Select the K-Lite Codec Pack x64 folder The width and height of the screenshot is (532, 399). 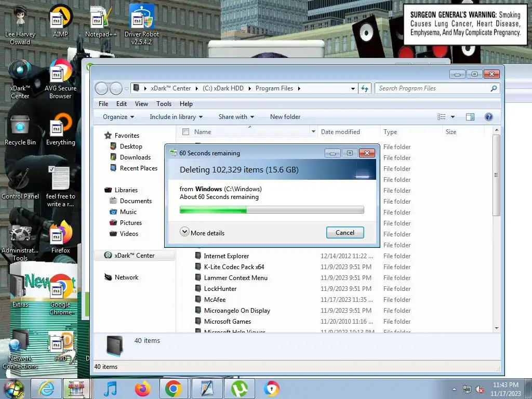(x=234, y=267)
